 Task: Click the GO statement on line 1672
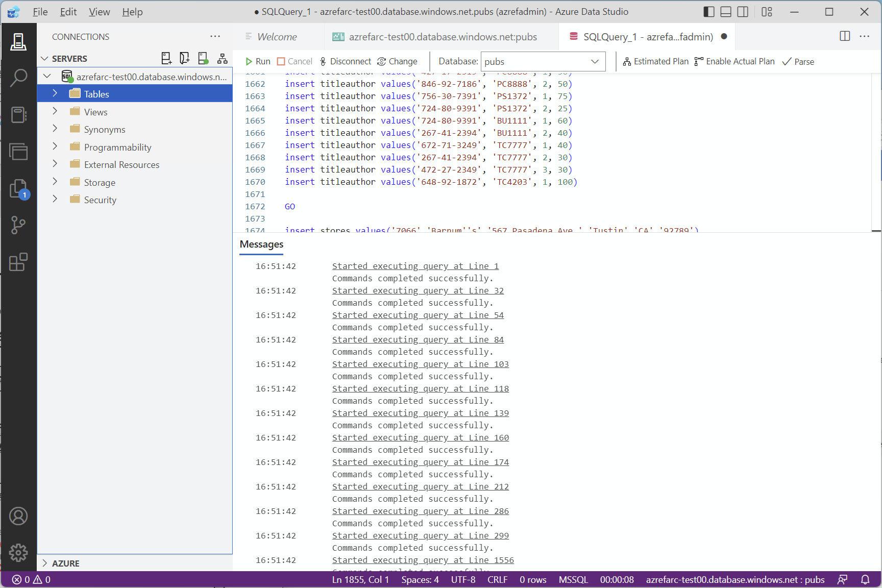coord(290,206)
